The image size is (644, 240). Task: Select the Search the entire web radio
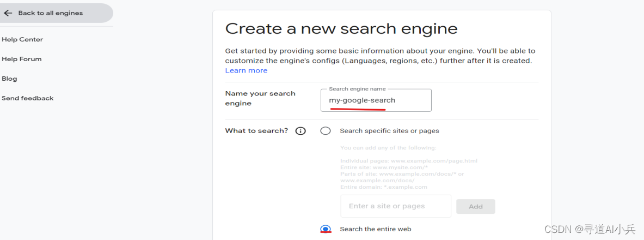point(326,229)
